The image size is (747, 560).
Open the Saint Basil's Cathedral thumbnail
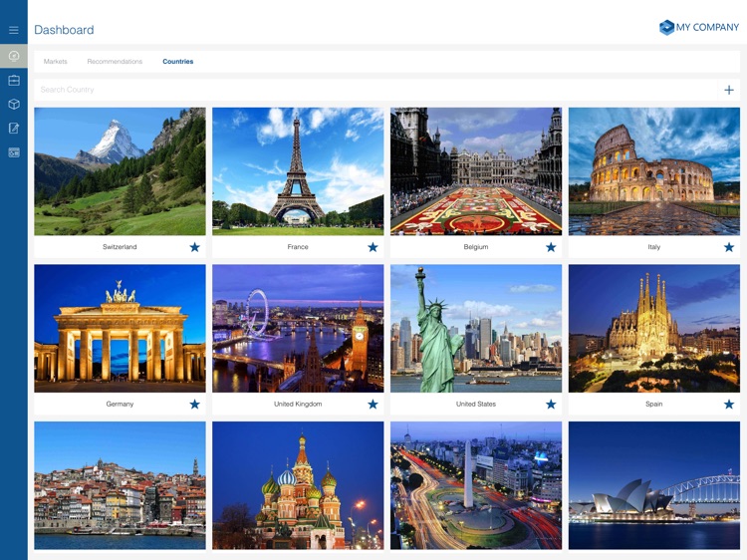(298, 485)
